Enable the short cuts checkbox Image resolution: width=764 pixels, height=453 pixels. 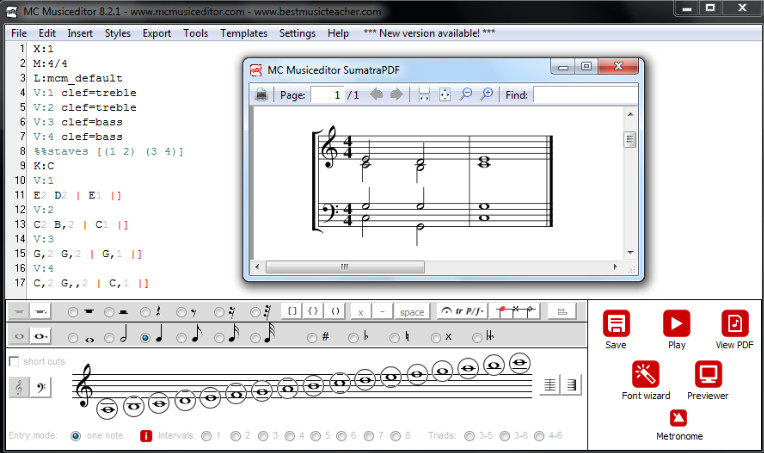pos(14,361)
